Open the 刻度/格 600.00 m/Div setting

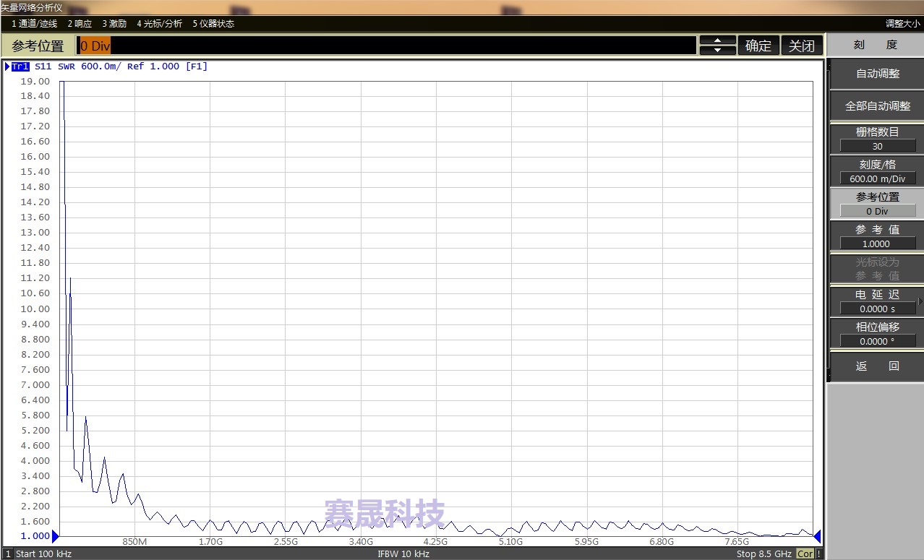coord(876,171)
